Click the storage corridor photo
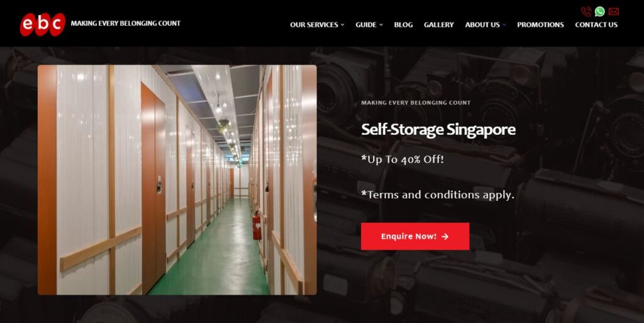The height and width of the screenshot is (323, 644). click(177, 179)
